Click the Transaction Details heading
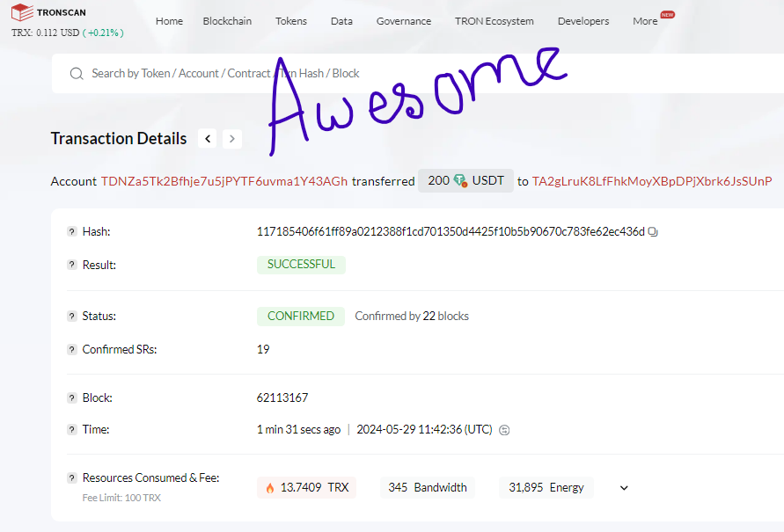This screenshot has height=532, width=784. [119, 138]
